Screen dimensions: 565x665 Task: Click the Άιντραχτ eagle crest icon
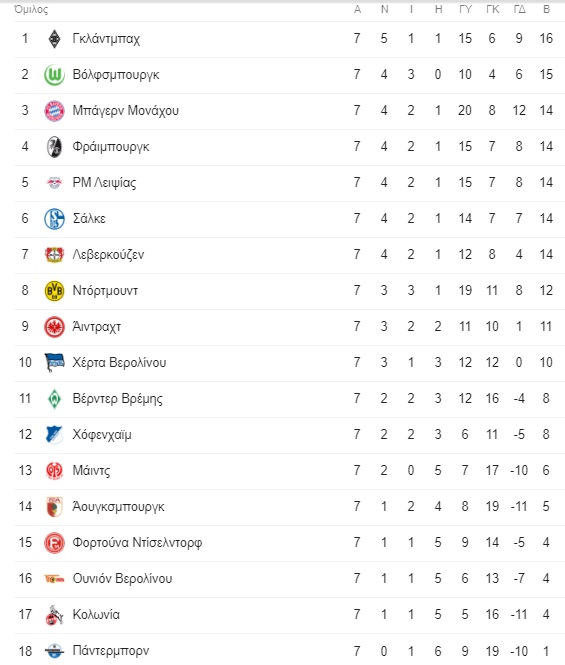54,327
